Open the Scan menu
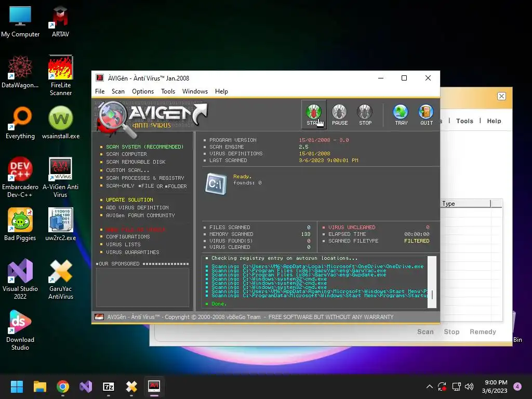532x399 pixels. point(118,91)
